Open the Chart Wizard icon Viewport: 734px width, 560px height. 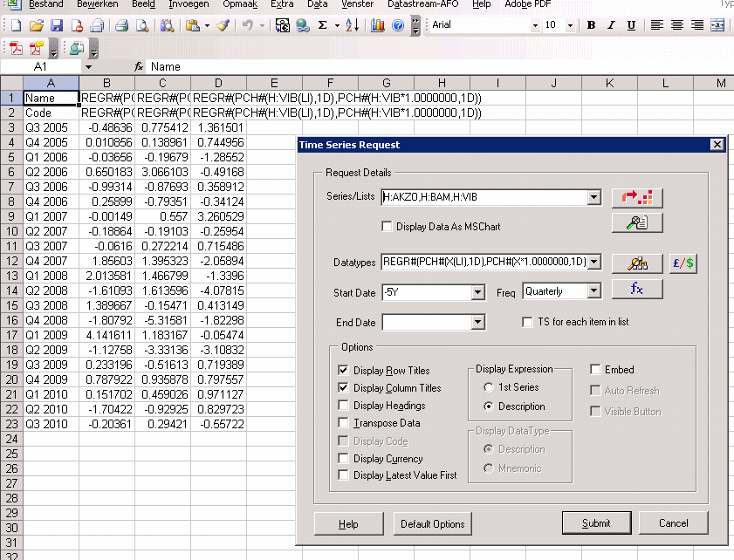coord(377,25)
